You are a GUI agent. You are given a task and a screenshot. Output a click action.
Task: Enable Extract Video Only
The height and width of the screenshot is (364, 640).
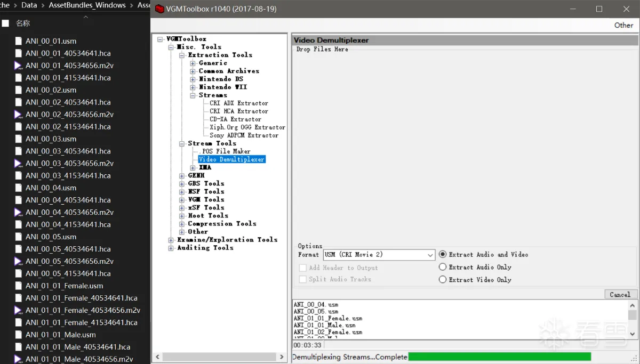443,279
